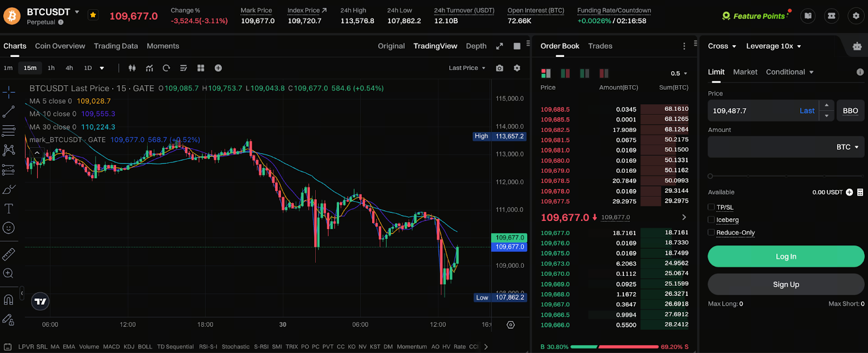Image resolution: width=868 pixels, height=353 pixels.
Task: Toggle magnet mode on chart
Action: coord(9,300)
